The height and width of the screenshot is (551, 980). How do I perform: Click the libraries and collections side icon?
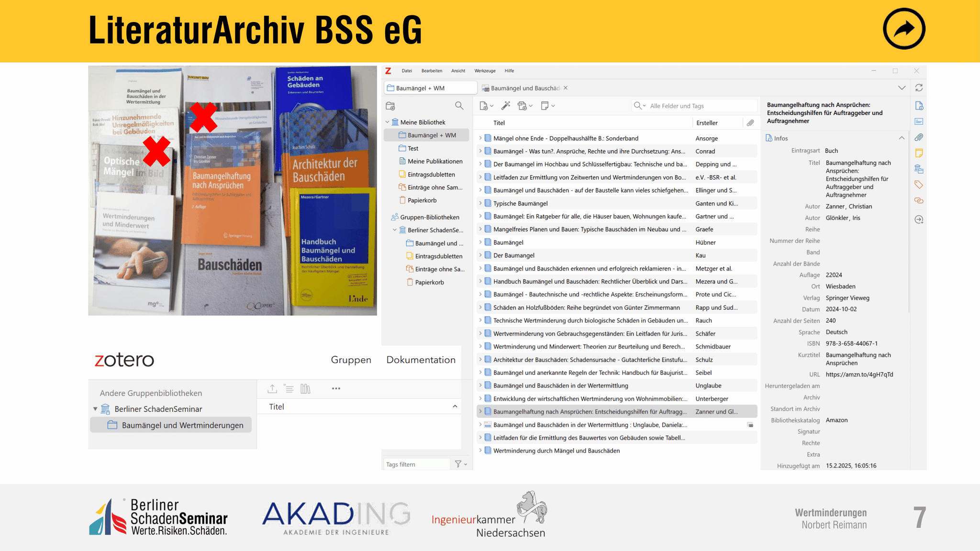click(919, 169)
